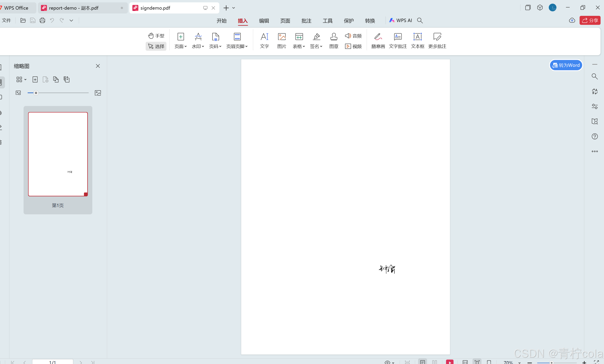This screenshot has height=364, width=604.
Task: Click the red 分享 share button
Action: click(x=590, y=20)
